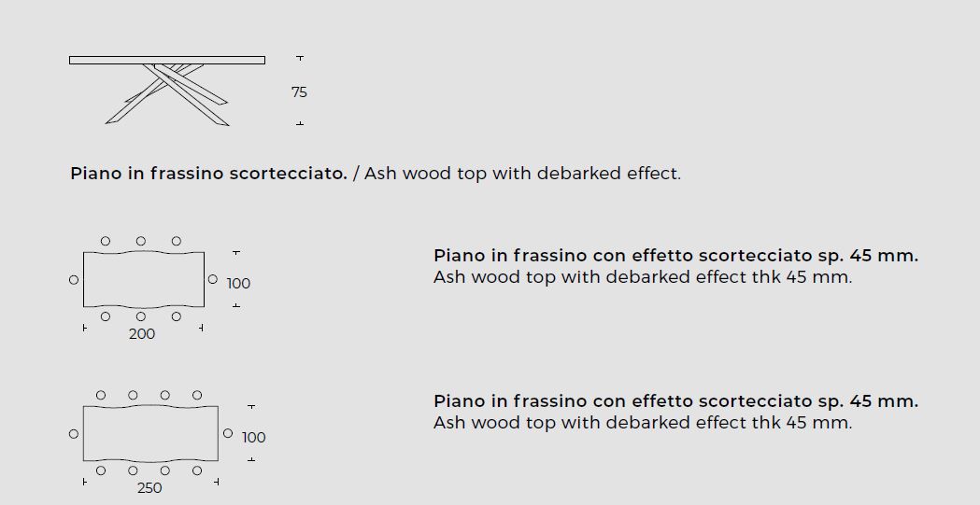The image size is (980, 505).
Task: Click top leftmost seat circle of 250 table
Action: 101,395
